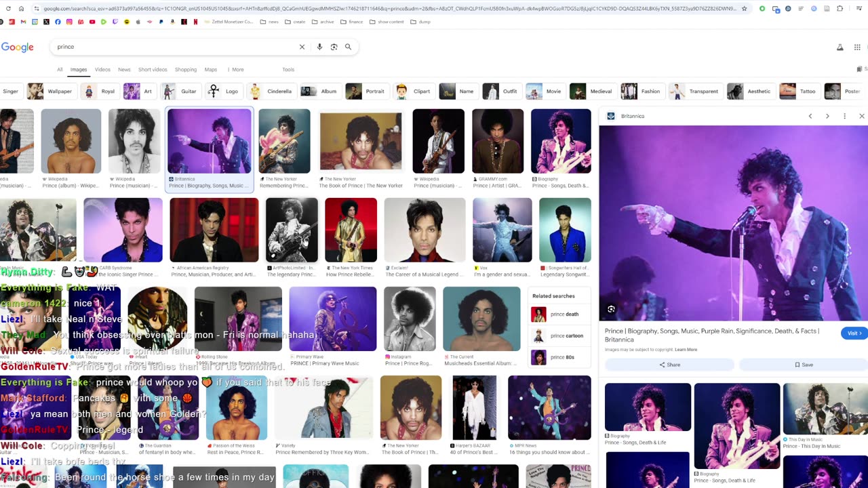Bookmark this page with the star icon
This screenshot has height=488, width=868.
click(x=745, y=9)
